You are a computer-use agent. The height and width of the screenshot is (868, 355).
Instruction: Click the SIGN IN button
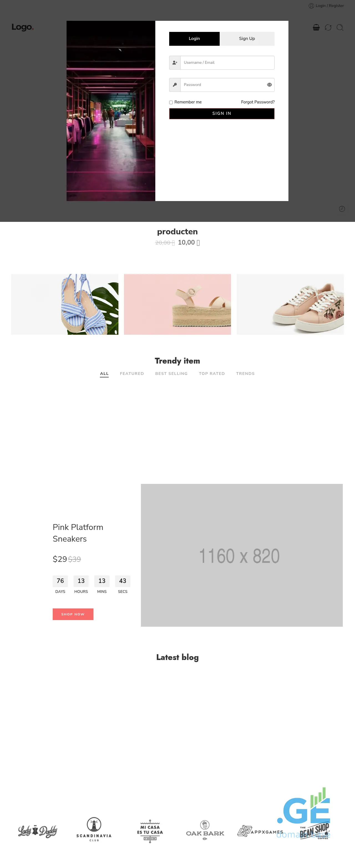[222, 113]
